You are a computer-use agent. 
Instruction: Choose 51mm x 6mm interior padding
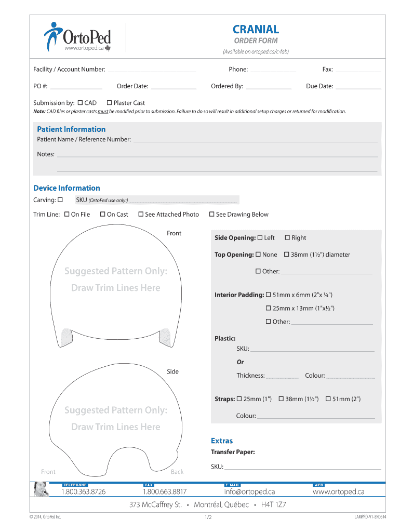269,295
